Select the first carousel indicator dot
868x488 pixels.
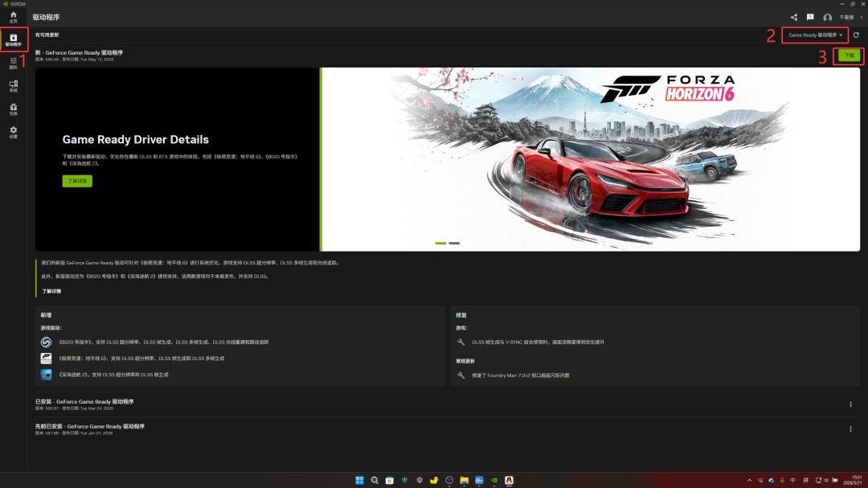[440, 243]
